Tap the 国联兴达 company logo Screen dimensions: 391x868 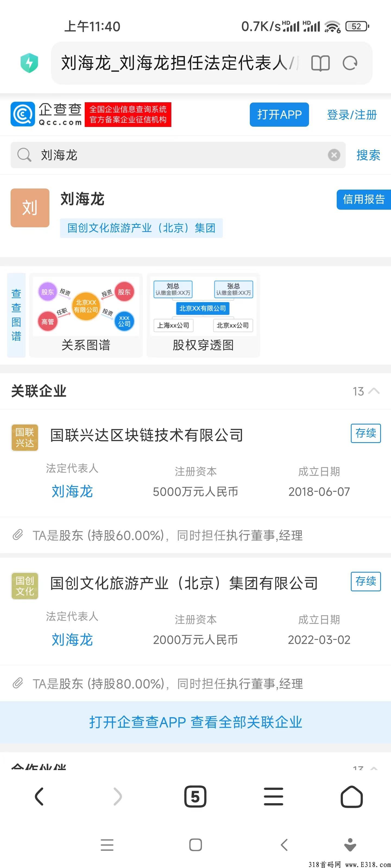(x=25, y=437)
